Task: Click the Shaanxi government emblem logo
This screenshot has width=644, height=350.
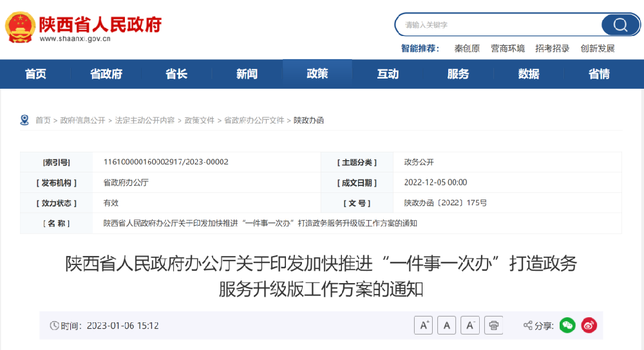Action: click(20, 27)
